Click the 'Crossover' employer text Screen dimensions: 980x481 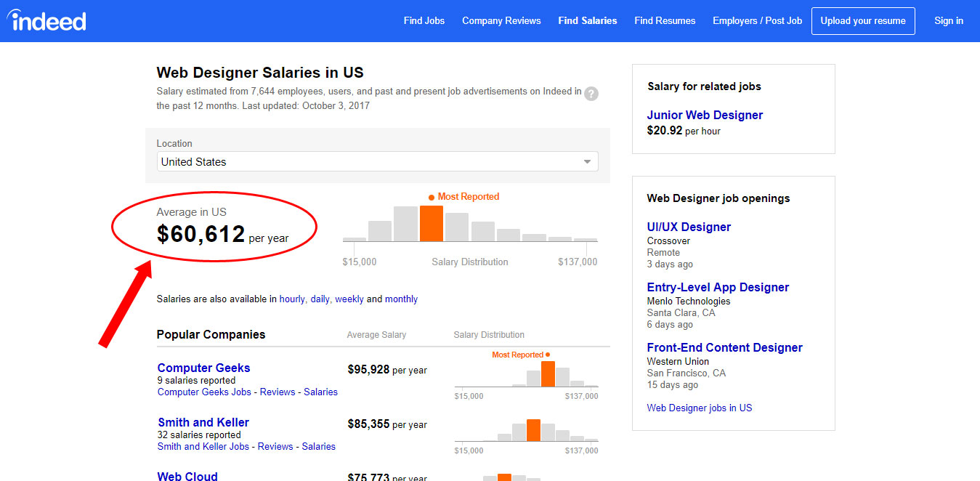pos(668,240)
